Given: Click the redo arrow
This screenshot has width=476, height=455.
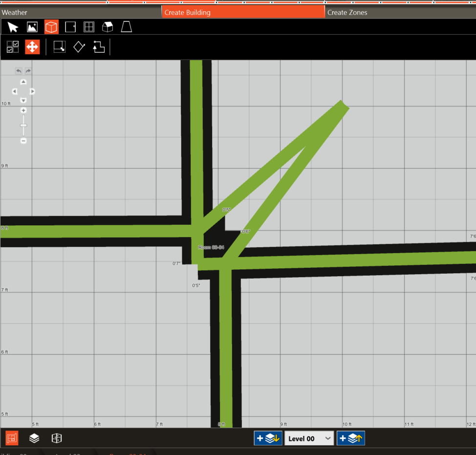Looking at the screenshot, I should tap(28, 71).
